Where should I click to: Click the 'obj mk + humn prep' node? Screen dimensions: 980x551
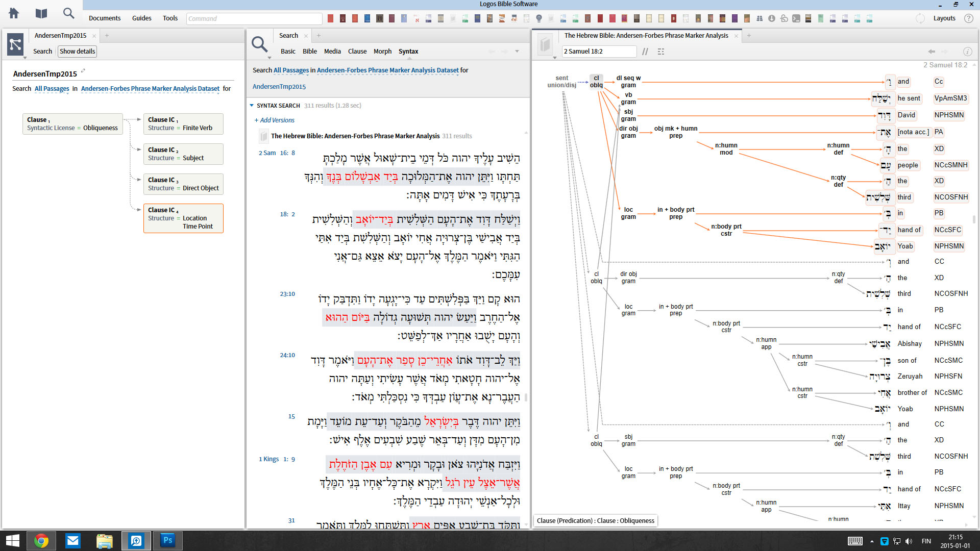[x=675, y=132]
